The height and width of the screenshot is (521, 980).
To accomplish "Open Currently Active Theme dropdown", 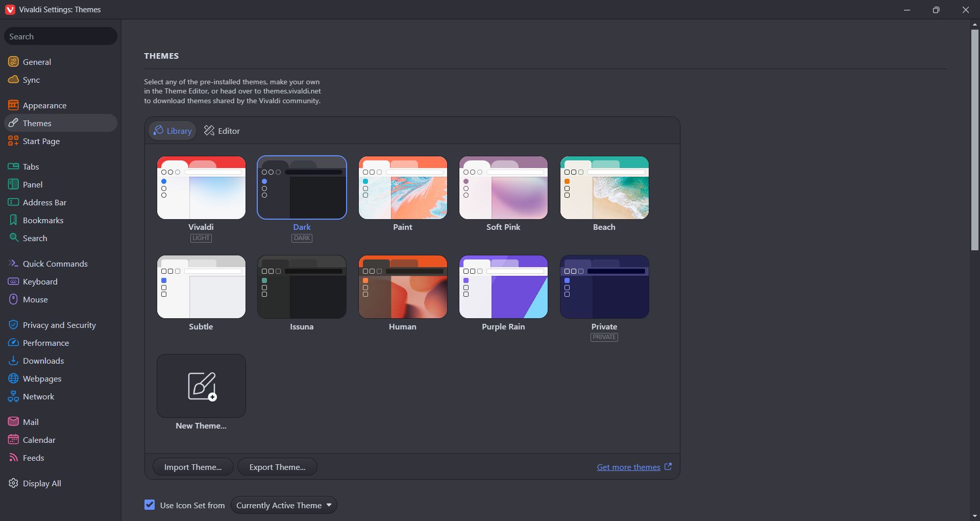I will pyautogui.click(x=284, y=505).
